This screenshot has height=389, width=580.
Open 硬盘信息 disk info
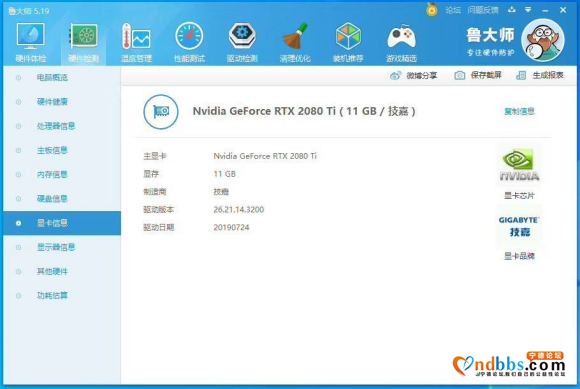click(52, 199)
